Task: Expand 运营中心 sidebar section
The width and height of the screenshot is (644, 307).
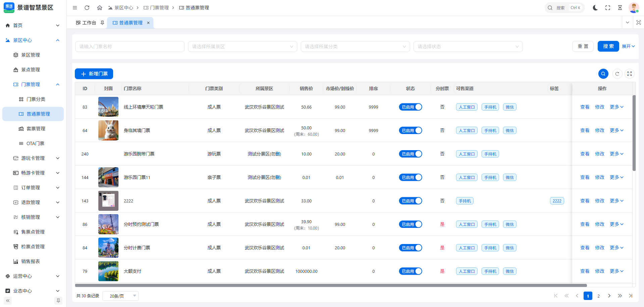Action: (33, 276)
